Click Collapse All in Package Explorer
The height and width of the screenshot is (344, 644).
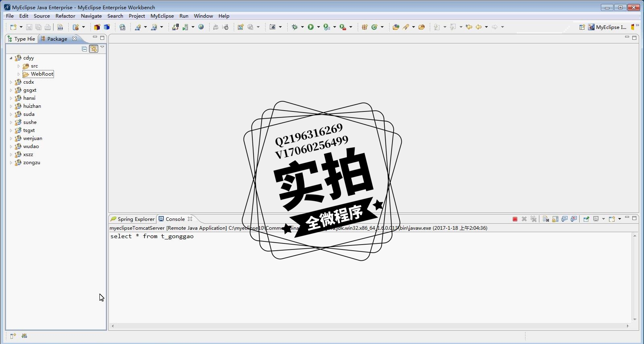84,49
